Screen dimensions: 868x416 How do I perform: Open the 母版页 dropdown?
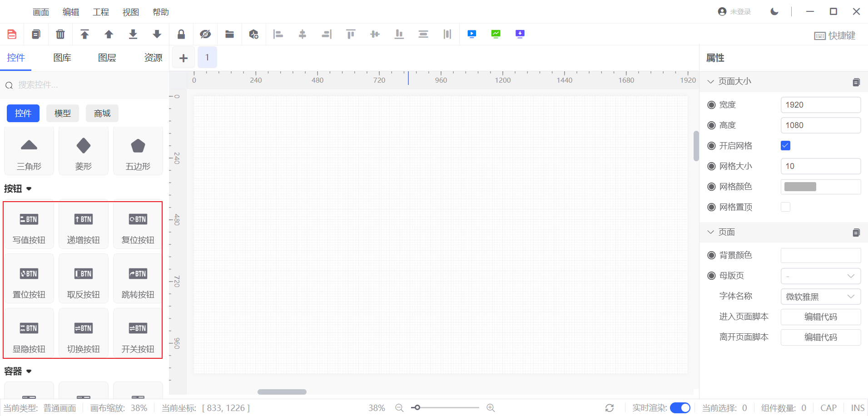point(820,276)
